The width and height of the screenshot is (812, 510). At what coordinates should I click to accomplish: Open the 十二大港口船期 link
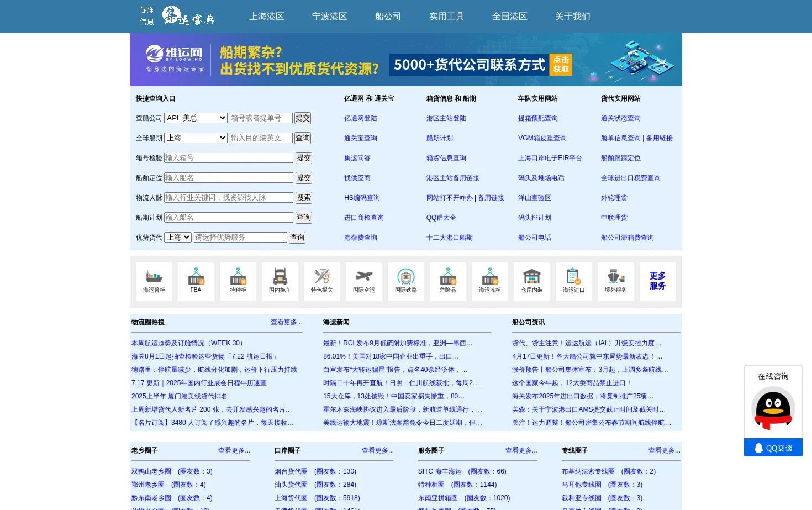pyautogui.click(x=450, y=238)
